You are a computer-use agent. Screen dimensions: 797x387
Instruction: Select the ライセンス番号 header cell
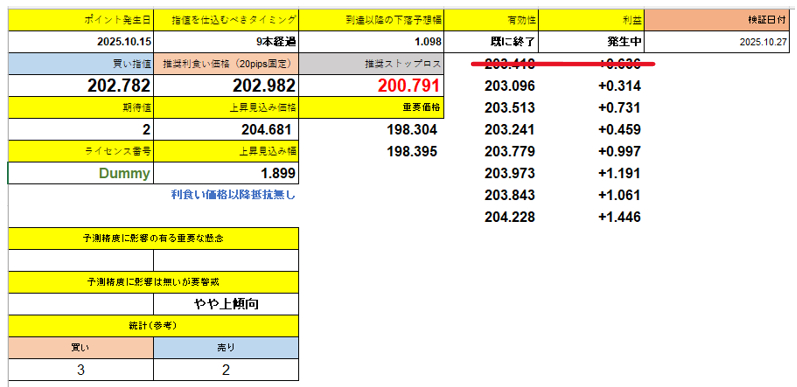coord(81,152)
